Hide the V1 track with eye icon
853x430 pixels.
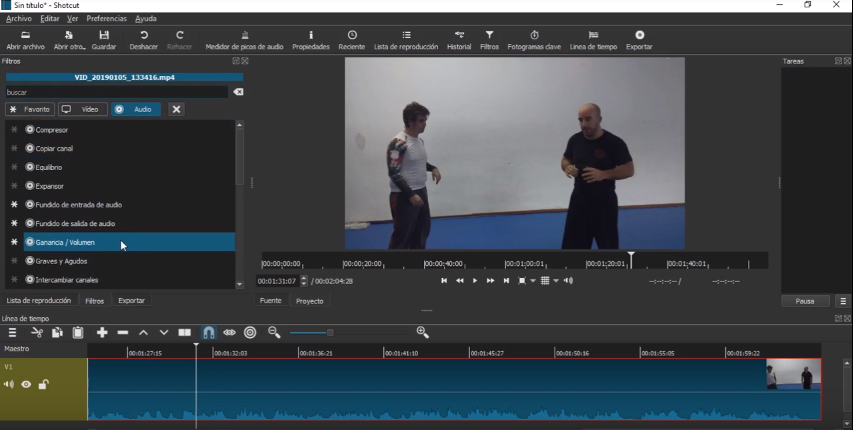coord(27,385)
